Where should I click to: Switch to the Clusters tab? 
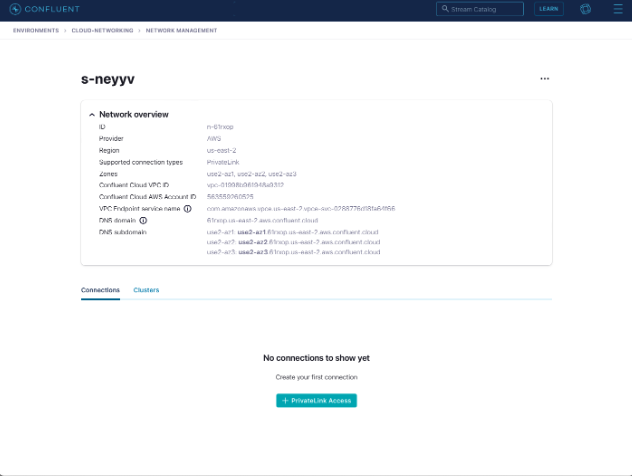pos(146,290)
